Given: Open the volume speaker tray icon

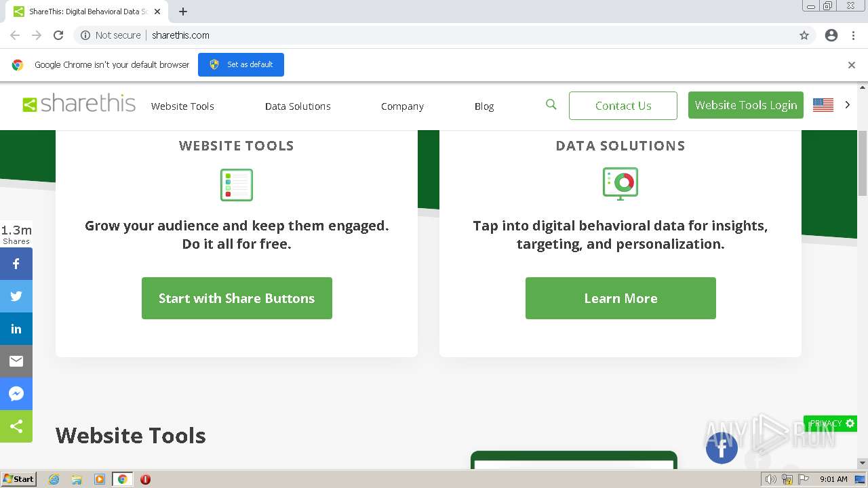Looking at the screenshot, I should coord(770,479).
